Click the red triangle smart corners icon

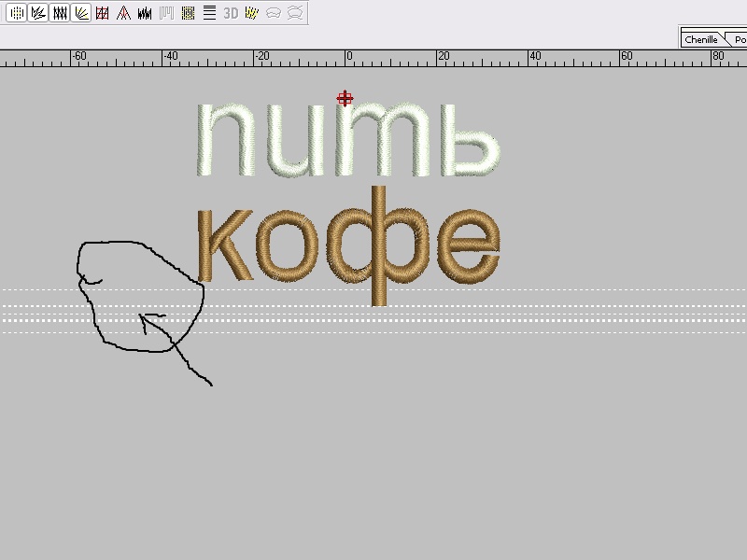coord(124,13)
